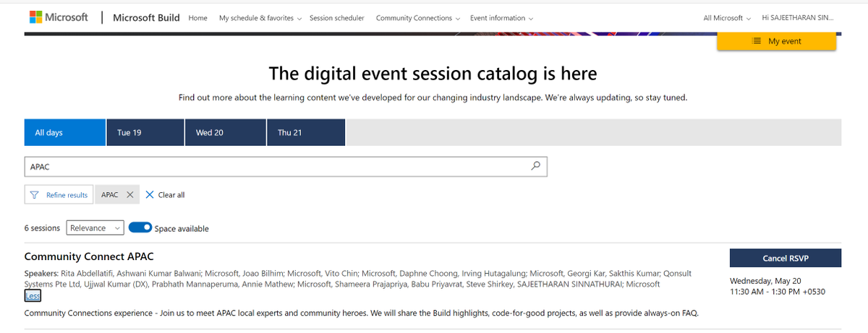
Task: Remove the APAC filter chip
Action: (129, 195)
